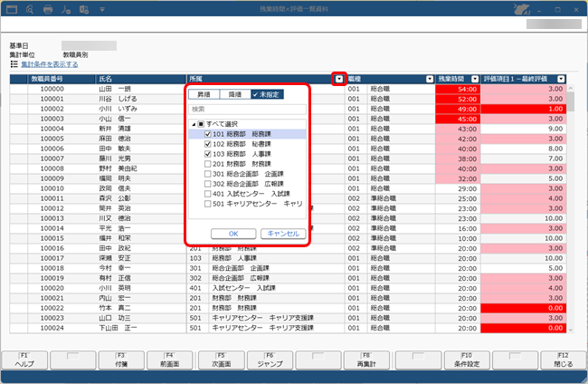
Task: Select employee number 100024 cell
Action: pos(62,328)
